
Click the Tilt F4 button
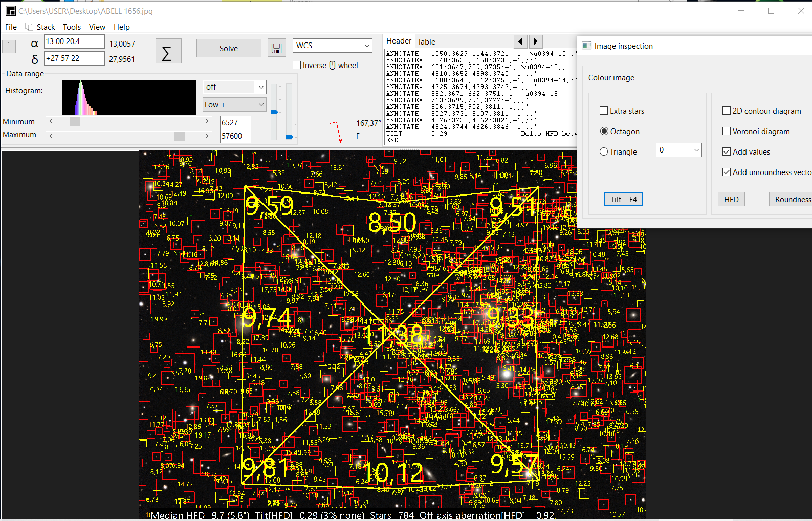click(623, 200)
